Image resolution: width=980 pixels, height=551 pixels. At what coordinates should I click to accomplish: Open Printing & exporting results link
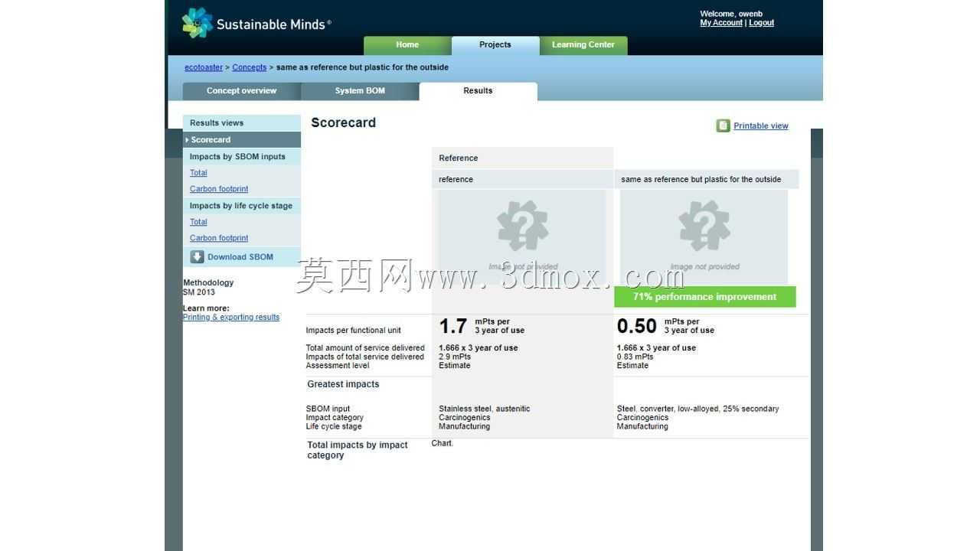[231, 318]
